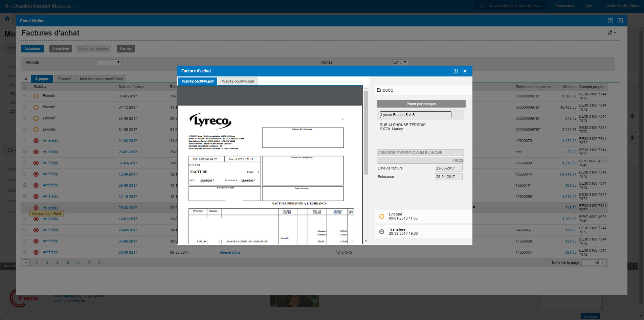This screenshot has height=320, width=644.
Task: Open the Arriéré(s) link for 12-09-2017
Action: tap(50, 174)
